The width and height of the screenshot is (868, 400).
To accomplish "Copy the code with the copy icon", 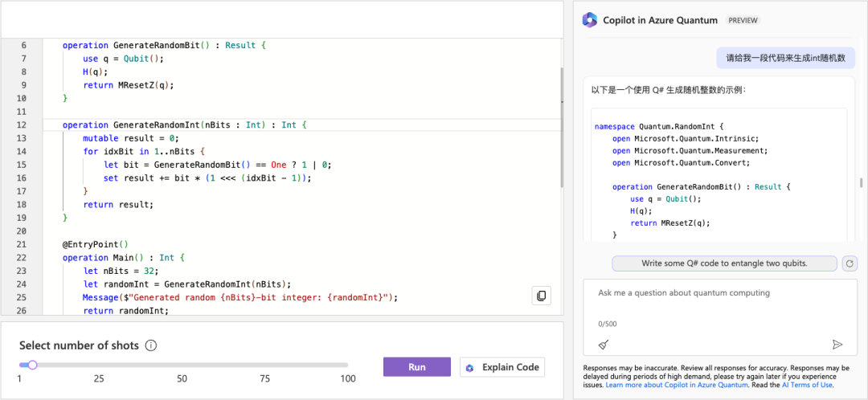I will tap(541, 296).
